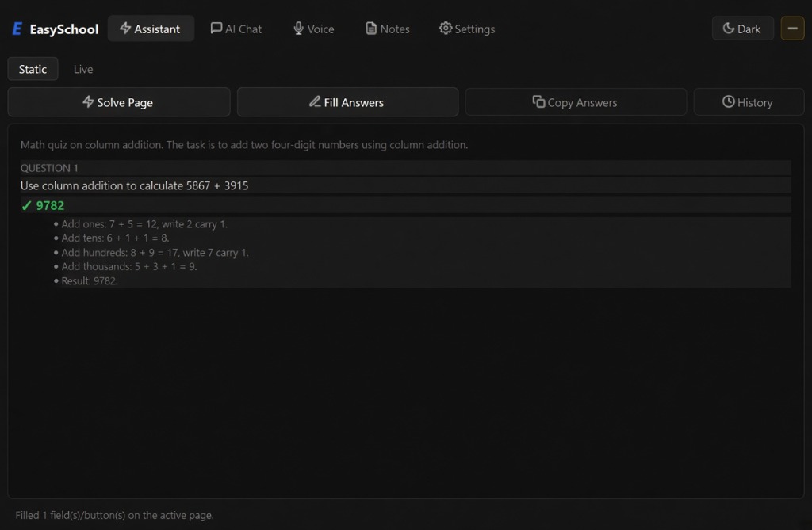The image size is (812, 530).
Task: Click the question text "Use column addition to calculate 5867 + 3915"
Action: click(134, 185)
